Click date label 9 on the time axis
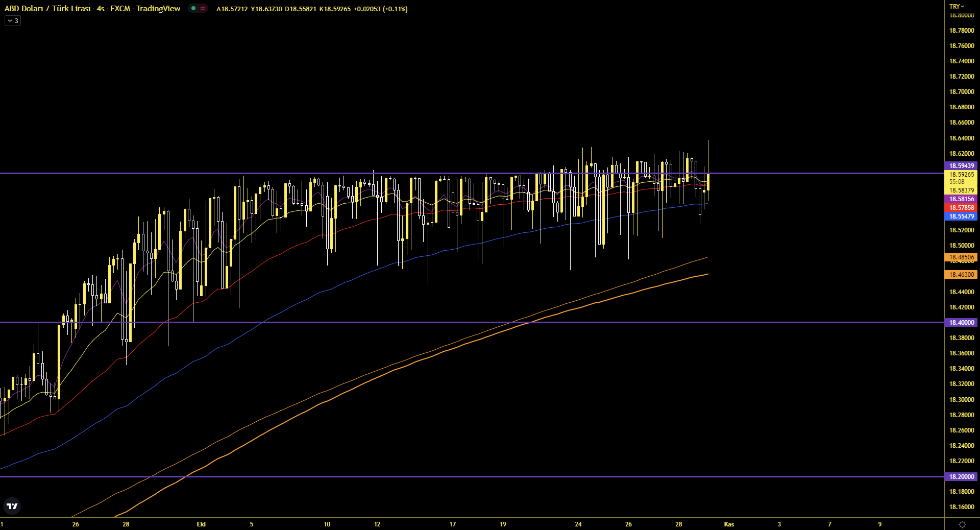 pos(879,524)
